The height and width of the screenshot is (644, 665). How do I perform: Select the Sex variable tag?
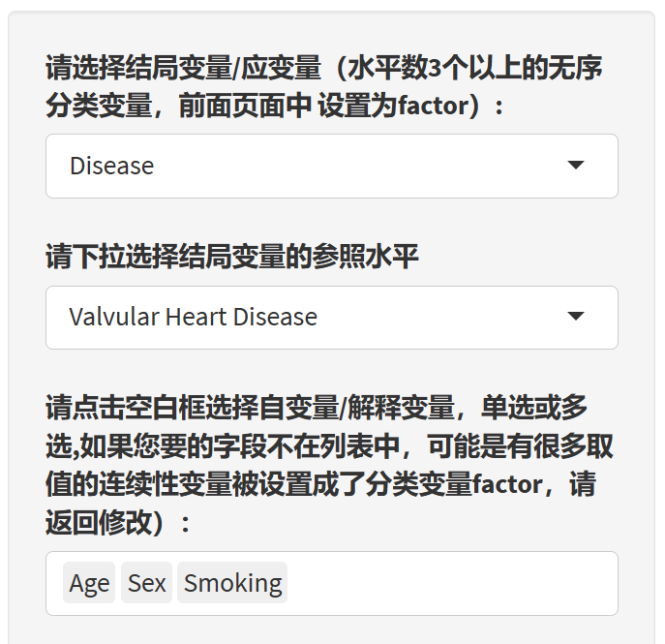click(146, 583)
